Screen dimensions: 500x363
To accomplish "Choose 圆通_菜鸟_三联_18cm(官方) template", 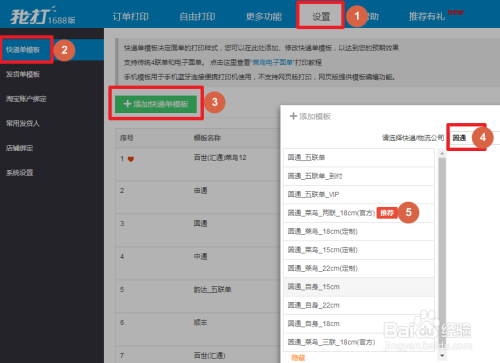I will 359,342.
